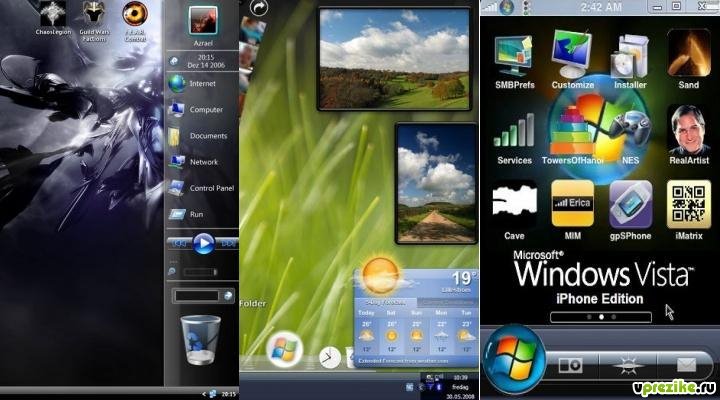Click the iPhone home screen page dots indicator
720x400 pixels.
click(x=601, y=317)
